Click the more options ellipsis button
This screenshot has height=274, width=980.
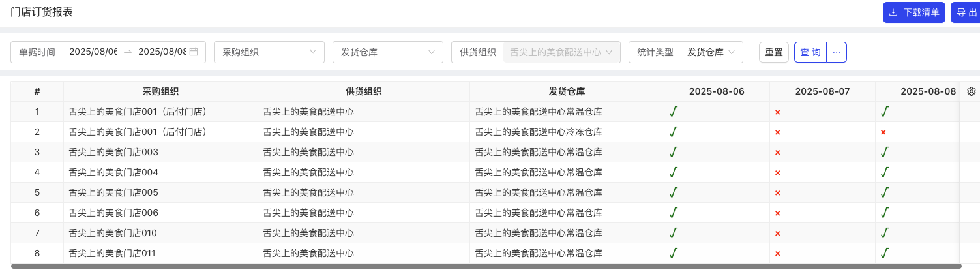click(x=837, y=52)
